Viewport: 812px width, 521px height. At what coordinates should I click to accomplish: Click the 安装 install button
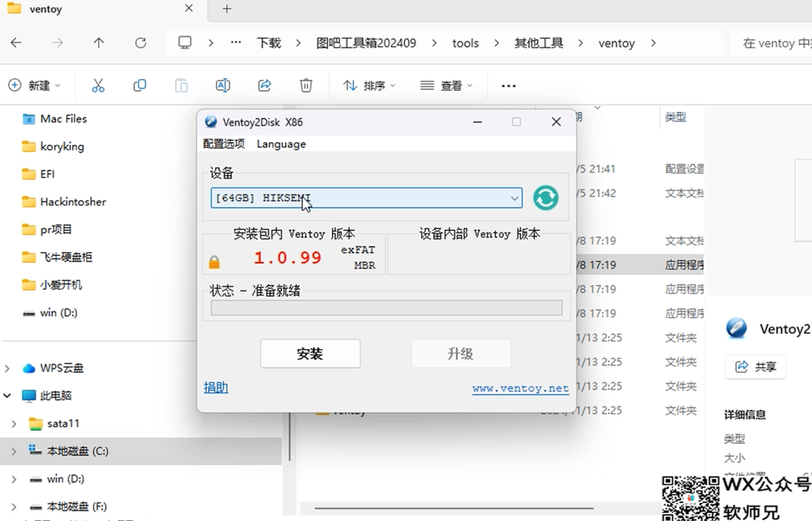click(x=311, y=353)
